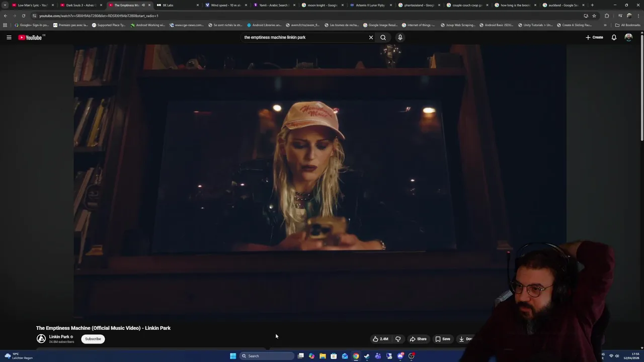Open the YouTube hamburger guide menu
Screen dimensions: 644x362
[9, 37]
